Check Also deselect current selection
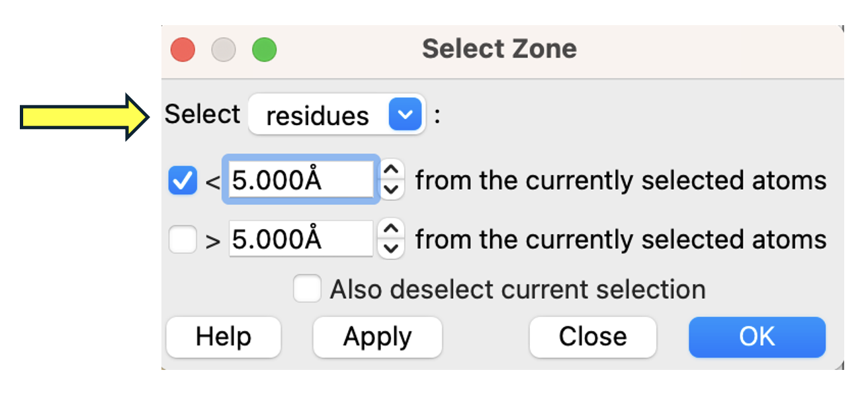The height and width of the screenshot is (405, 868). (308, 289)
